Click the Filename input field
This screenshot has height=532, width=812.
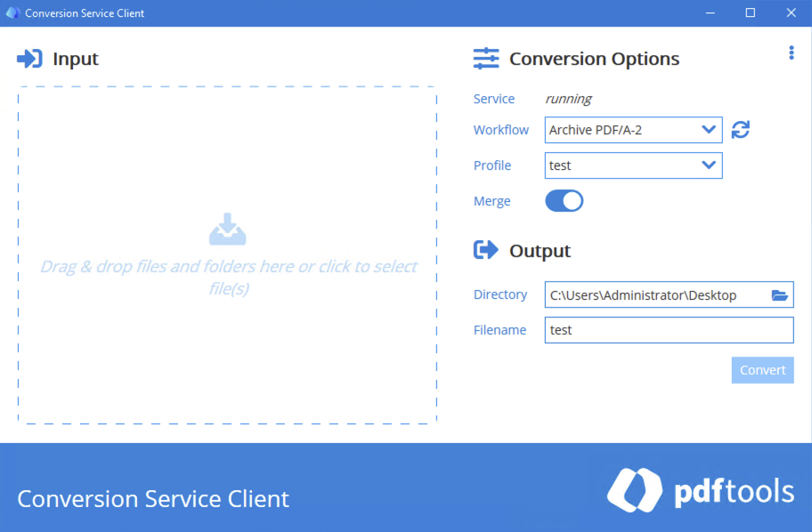[669, 330]
